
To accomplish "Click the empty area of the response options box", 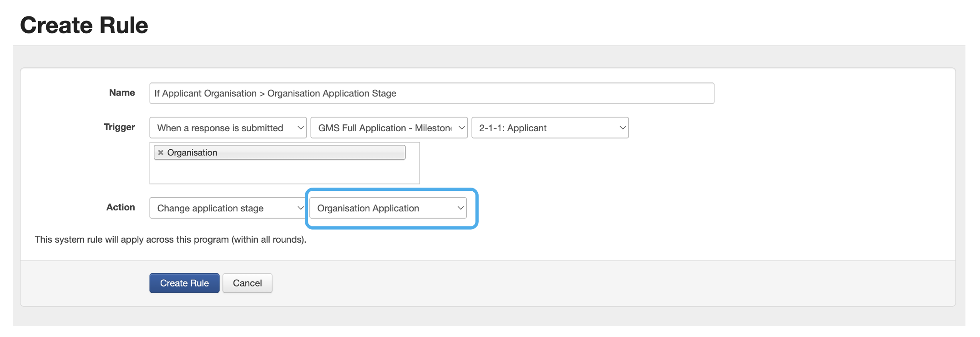I will click(284, 172).
